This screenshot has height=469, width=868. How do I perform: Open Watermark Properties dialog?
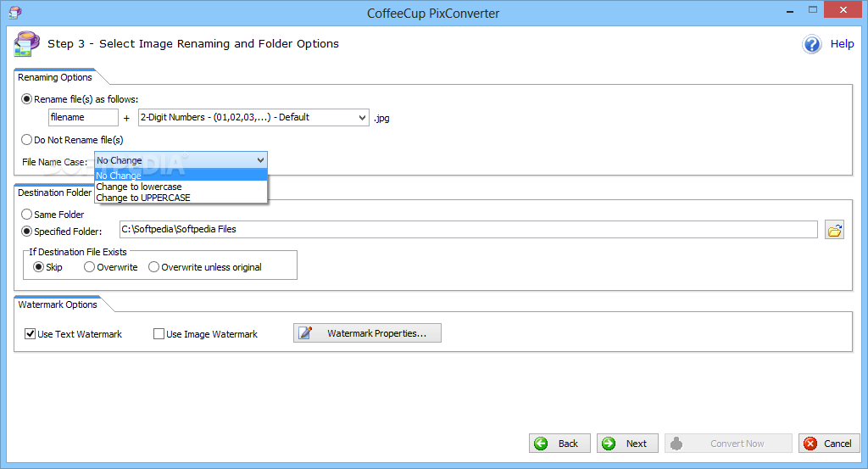coord(367,332)
